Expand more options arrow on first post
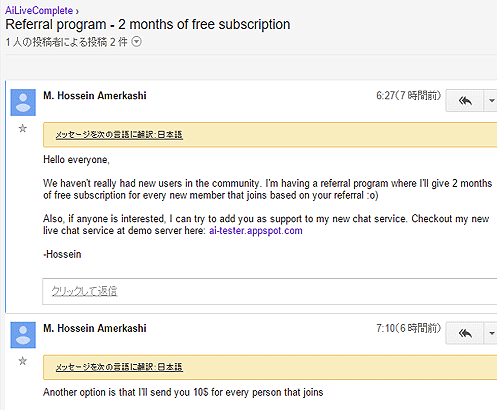Image resolution: width=497 pixels, height=410 pixels. click(x=491, y=100)
